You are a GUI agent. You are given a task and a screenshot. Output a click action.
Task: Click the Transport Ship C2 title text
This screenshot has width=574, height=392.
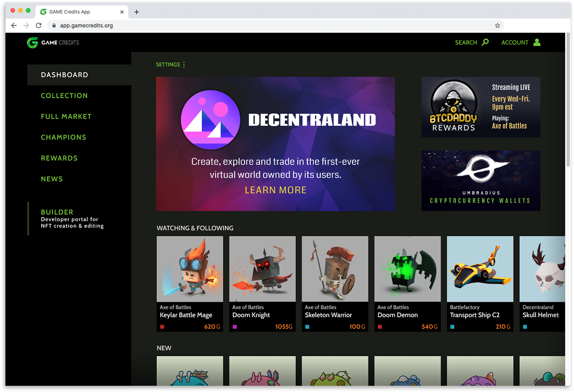click(x=475, y=315)
